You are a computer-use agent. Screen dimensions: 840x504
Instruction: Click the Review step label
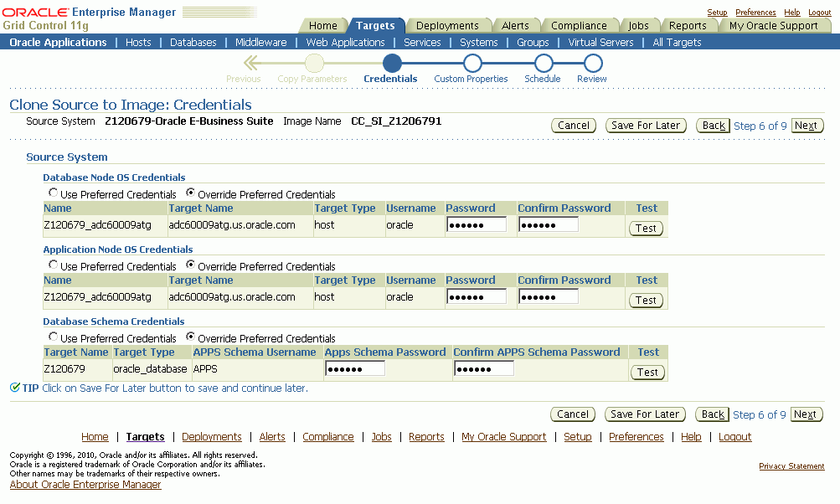point(592,79)
